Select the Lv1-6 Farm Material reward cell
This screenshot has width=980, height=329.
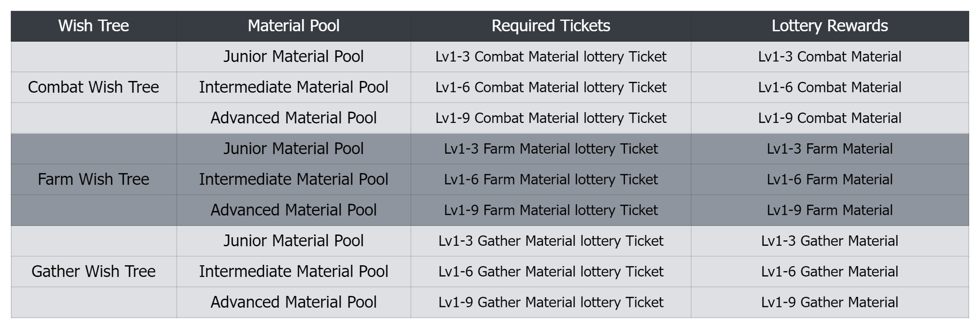pos(830,179)
